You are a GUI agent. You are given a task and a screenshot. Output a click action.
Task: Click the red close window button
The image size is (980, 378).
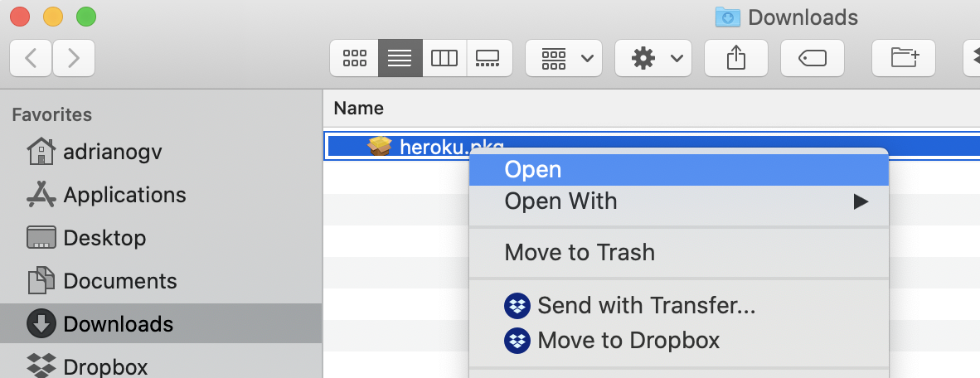[x=20, y=17]
